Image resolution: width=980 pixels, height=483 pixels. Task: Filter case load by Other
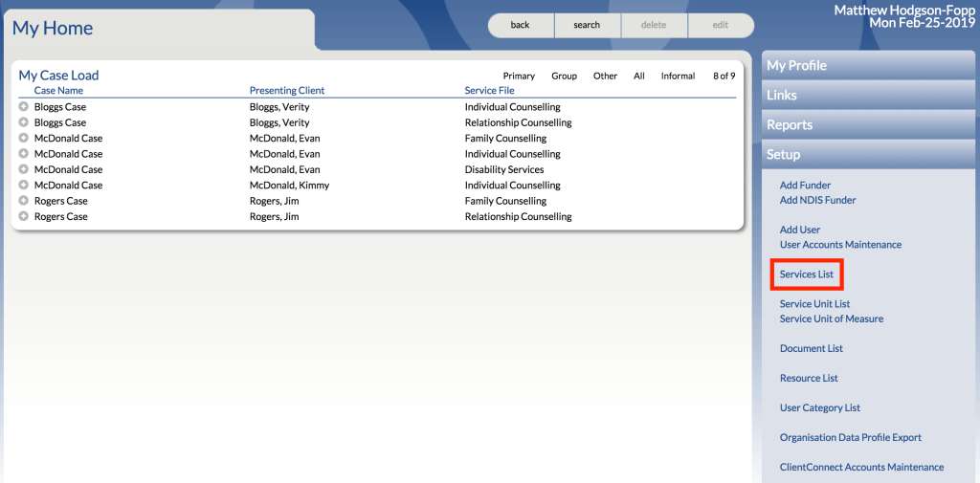click(x=605, y=76)
